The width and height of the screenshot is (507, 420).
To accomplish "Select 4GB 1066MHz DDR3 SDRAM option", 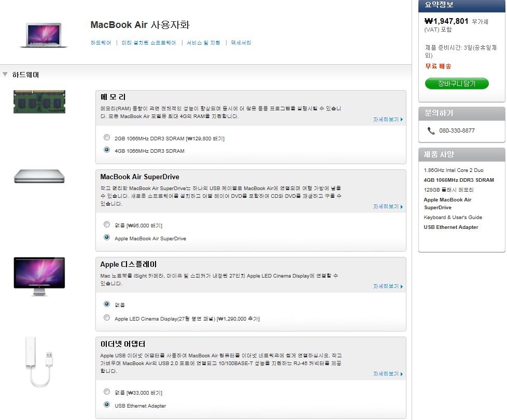I will [107, 150].
